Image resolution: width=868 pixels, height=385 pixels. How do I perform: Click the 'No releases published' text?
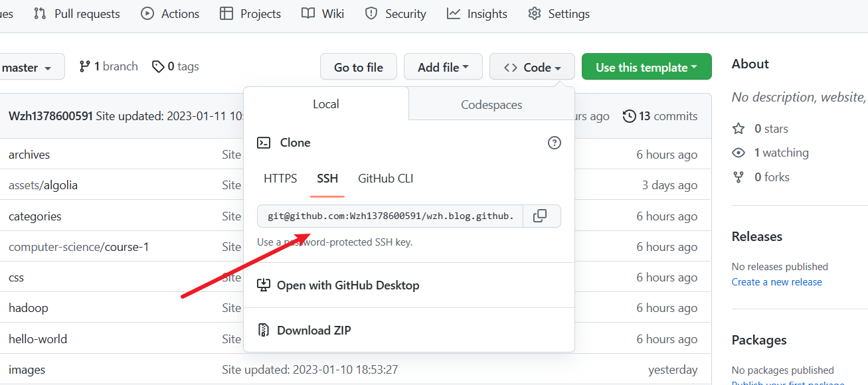pos(780,267)
